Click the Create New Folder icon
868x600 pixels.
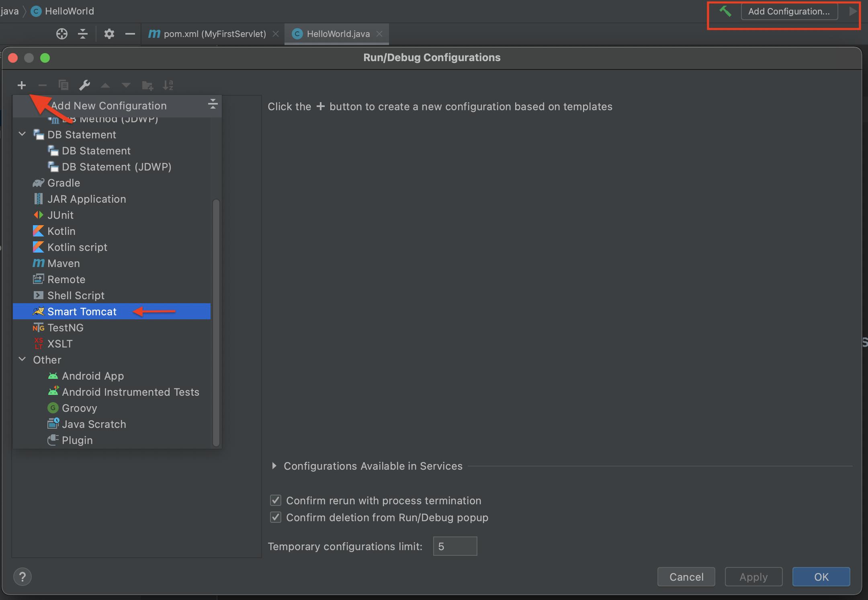(147, 85)
